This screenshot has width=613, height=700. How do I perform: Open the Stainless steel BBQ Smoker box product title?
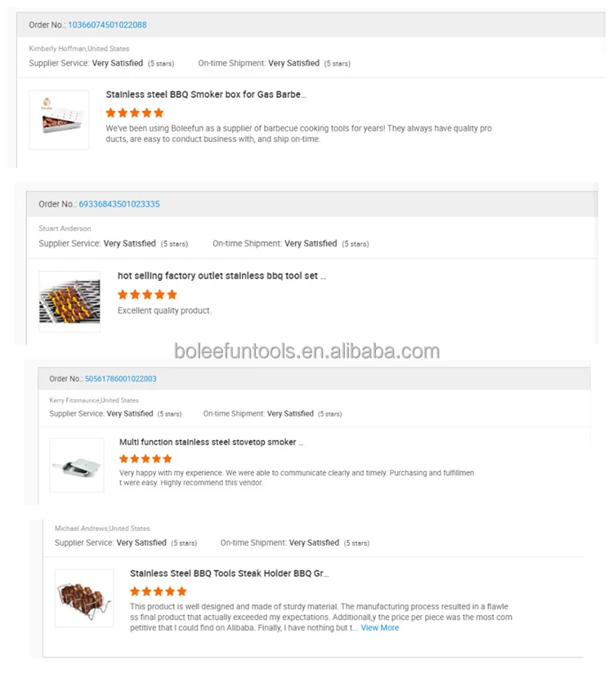click(204, 94)
